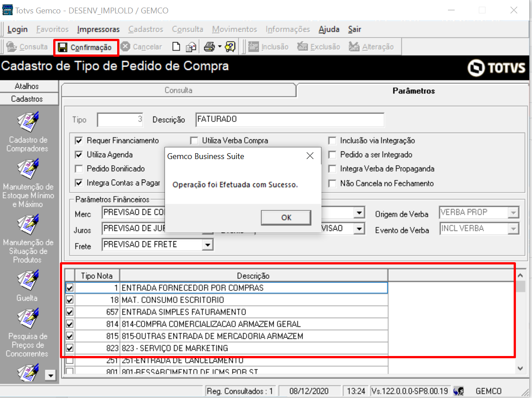The width and height of the screenshot is (532, 398).
Task: Click the Juros PREVISAO combo box
Action: coord(133,229)
